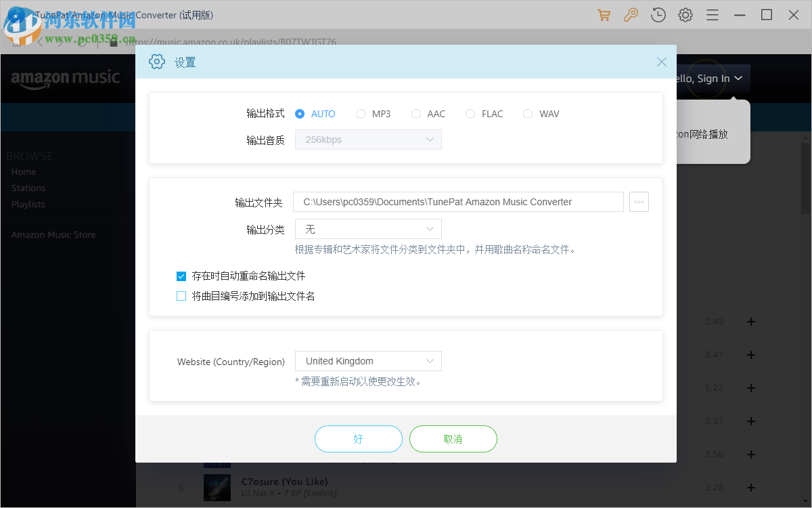Close the 设置 dialog with the X
Viewport: 812px width, 508px height.
661,61
